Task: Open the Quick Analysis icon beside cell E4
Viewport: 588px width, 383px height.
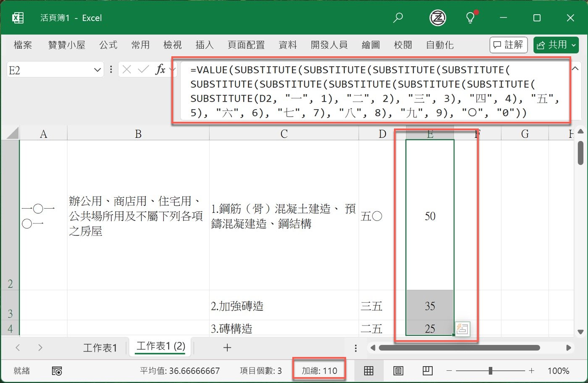Action: click(462, 328)
